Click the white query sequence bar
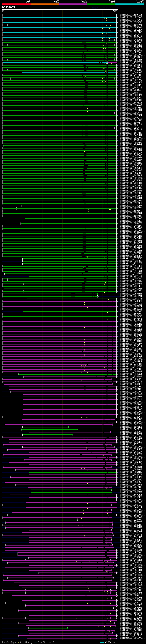This screenshot has height=644, width=146. tap(60, 10)
